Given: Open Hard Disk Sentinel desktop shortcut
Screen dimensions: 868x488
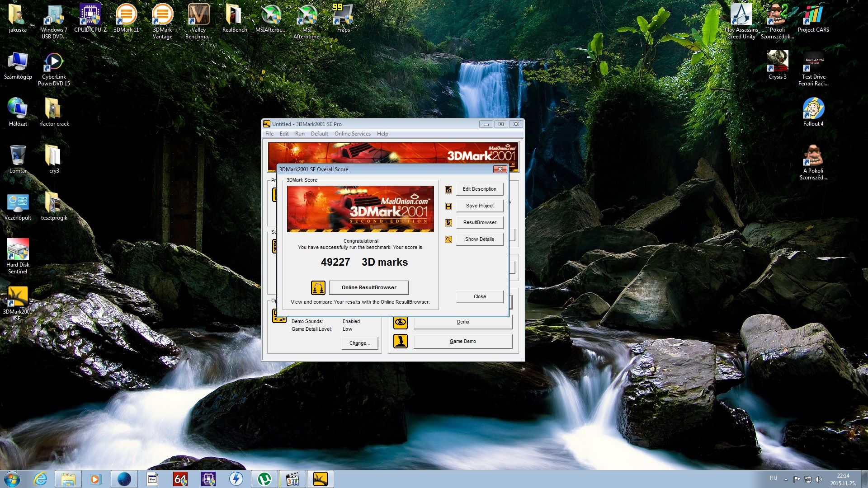Looking at the screenshot, I should 18,257.
